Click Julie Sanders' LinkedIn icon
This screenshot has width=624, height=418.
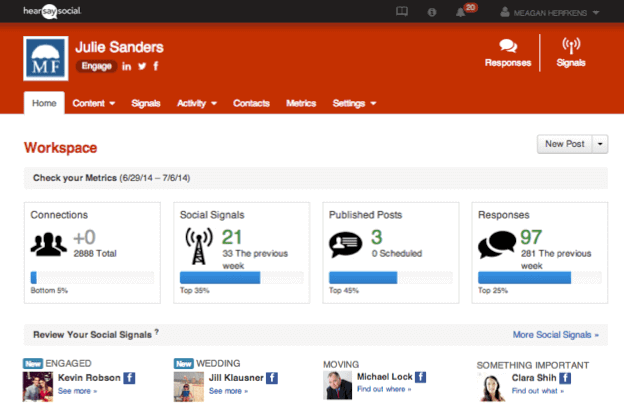126,66
